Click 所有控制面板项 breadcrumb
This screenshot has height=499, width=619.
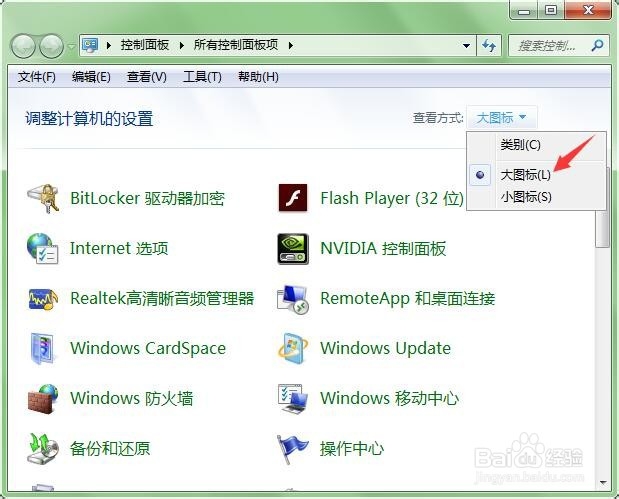236,45
